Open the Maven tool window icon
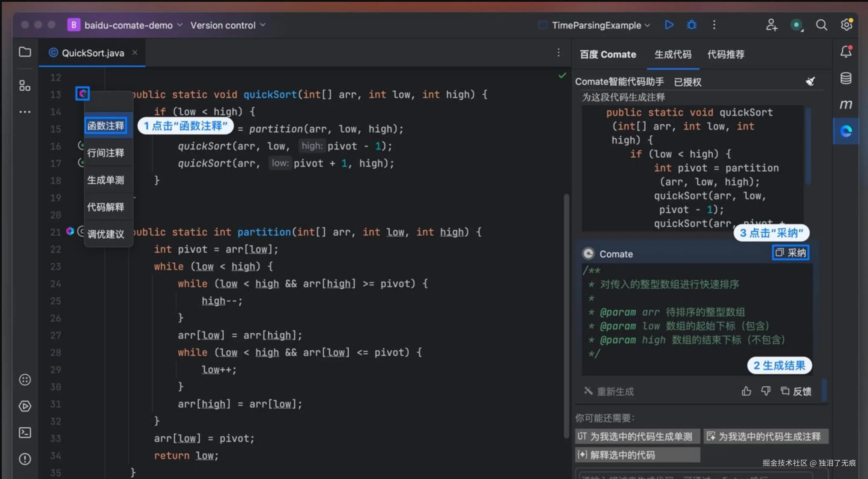 click(846, 104)
